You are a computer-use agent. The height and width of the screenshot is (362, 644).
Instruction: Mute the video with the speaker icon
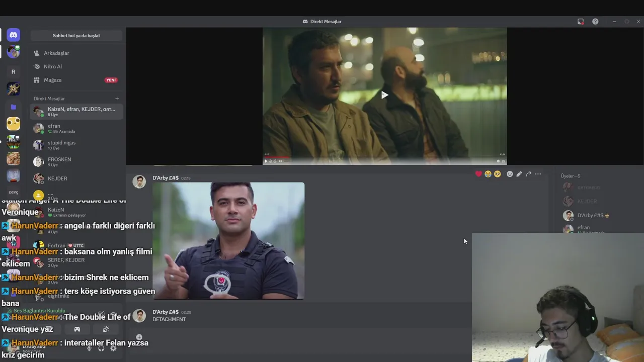click(280, 161)
